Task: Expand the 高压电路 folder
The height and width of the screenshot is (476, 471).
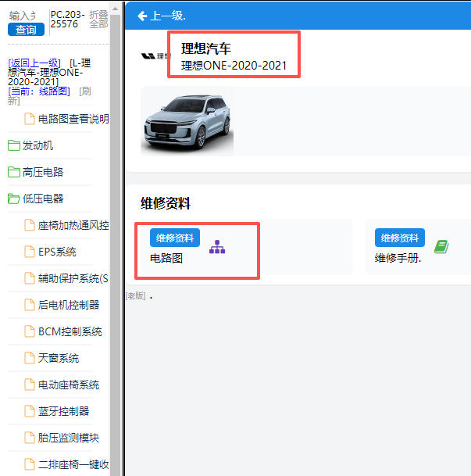Action: click(43, 172)
